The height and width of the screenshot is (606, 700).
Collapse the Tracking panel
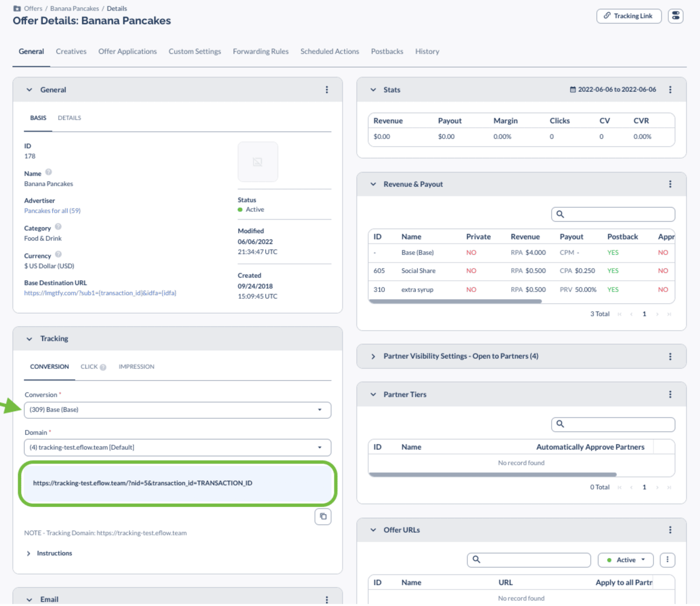(29, 339)
